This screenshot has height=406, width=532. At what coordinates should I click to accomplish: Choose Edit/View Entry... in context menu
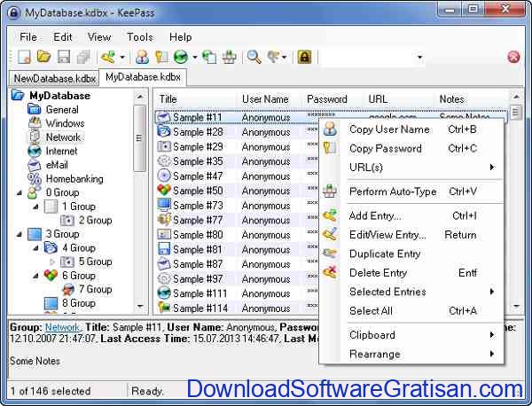click(412, 235)
